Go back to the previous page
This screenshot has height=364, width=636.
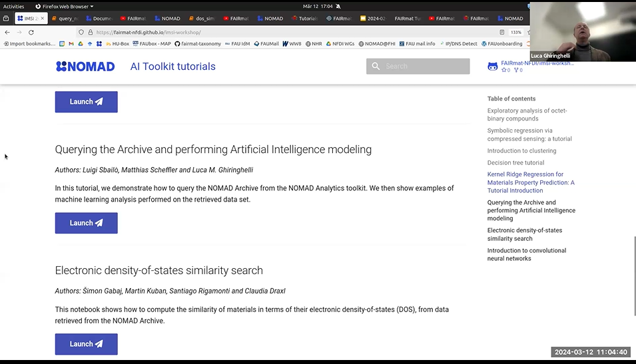click(7, 32)
